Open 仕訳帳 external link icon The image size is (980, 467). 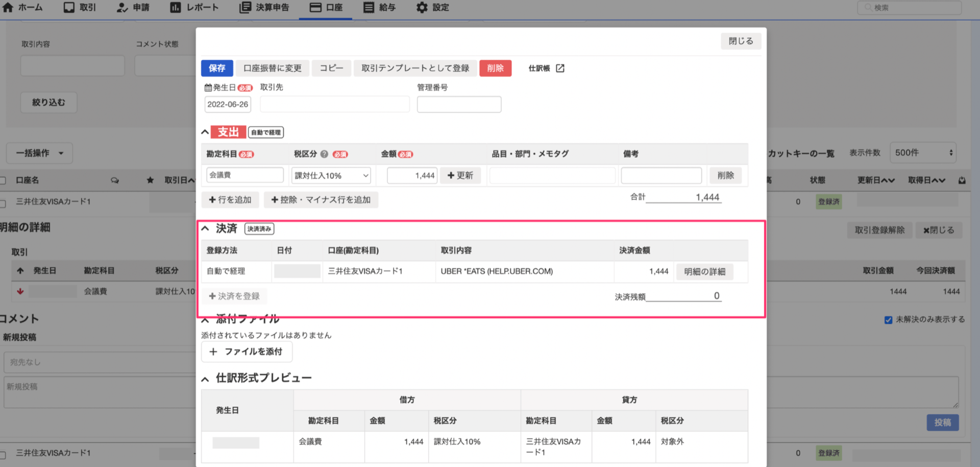tap(560, 68)
